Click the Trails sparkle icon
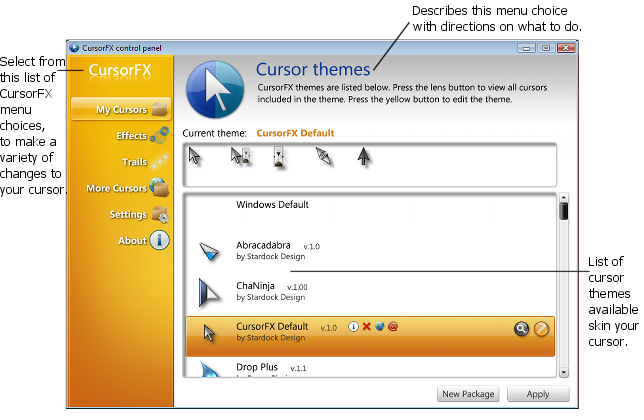The image size is (644, 420). pos(159,161)
